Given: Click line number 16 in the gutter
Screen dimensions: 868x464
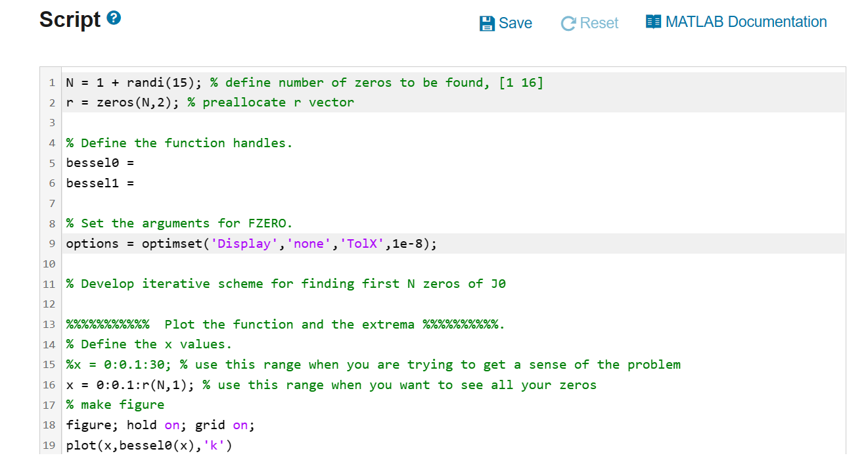Looking at the screenshot, I should [x=49, y=385].
